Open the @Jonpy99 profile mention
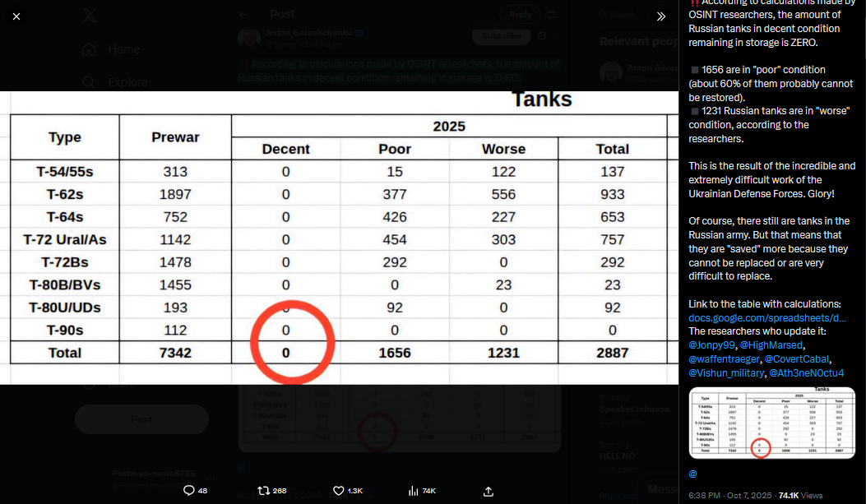866x504 pixels. point(711,345)
